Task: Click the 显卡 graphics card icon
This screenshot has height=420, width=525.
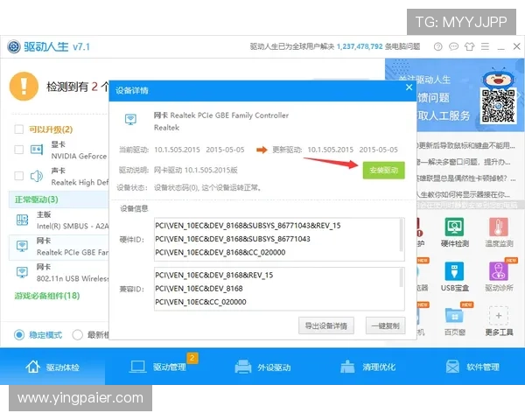Action: coord(37,150)
